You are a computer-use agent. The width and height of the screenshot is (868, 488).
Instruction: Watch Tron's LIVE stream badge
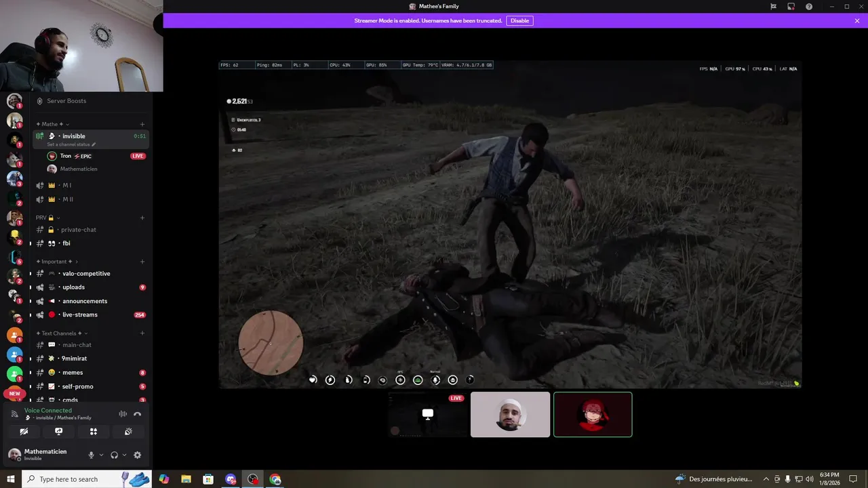[x=138, y=156]
